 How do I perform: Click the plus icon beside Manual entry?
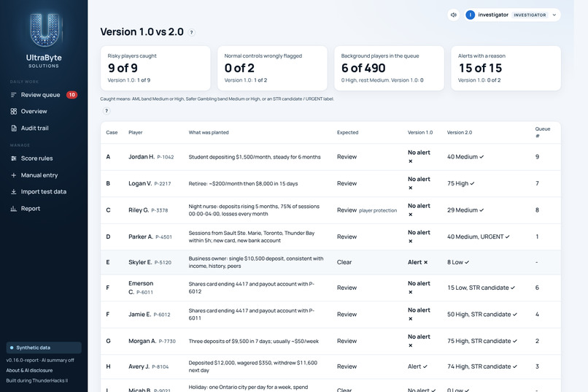pyautogui.click(x=14, y=175)
